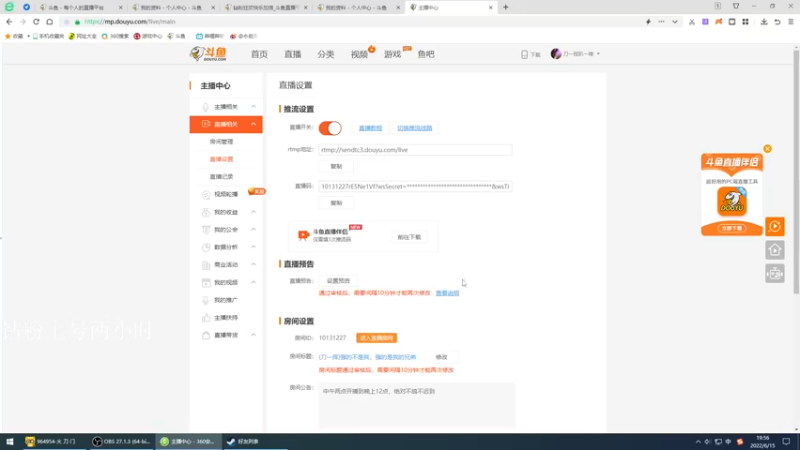Click the switch stream line link
Viewport: 800px width, 450px height.
click(x=414, y=128)
